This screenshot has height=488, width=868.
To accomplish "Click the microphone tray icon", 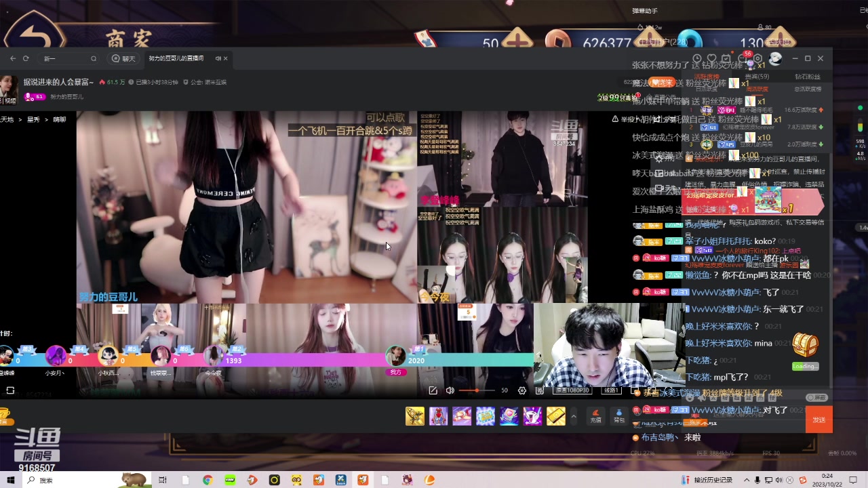I will (757, 480).
